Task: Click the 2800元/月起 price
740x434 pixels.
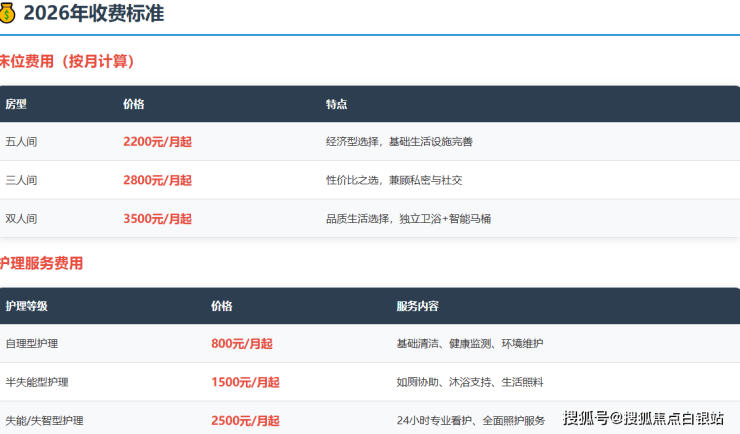Action: click(157, 181)
